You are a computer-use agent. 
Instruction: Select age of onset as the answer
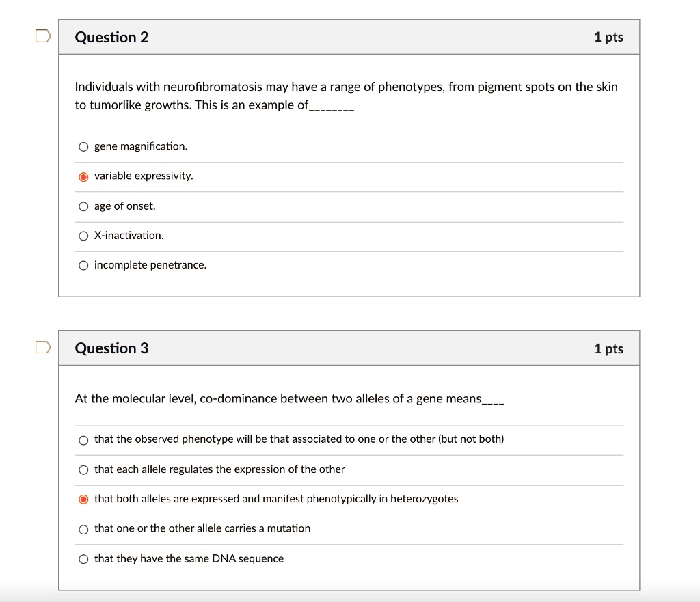[x=83, y=206]
